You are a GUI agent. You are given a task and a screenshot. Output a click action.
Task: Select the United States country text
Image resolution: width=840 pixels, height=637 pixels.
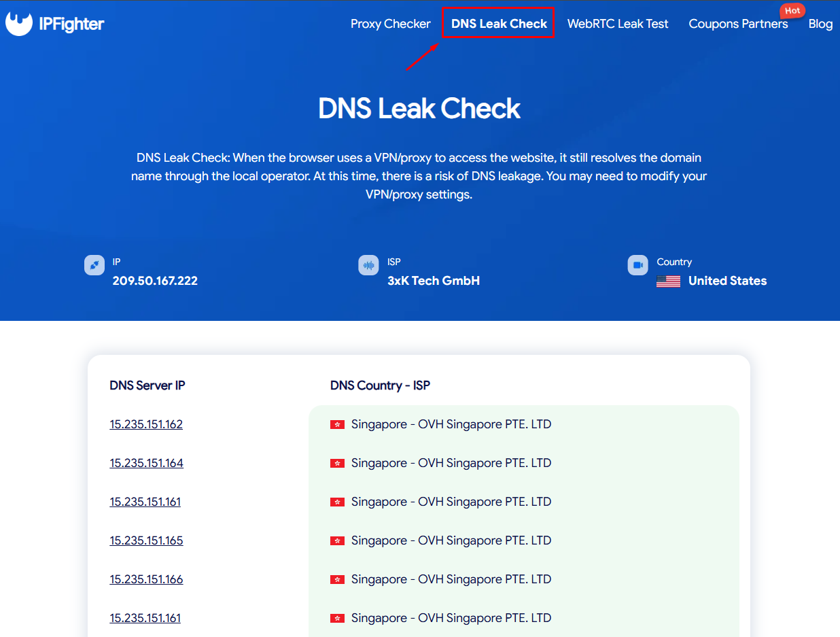727,281
